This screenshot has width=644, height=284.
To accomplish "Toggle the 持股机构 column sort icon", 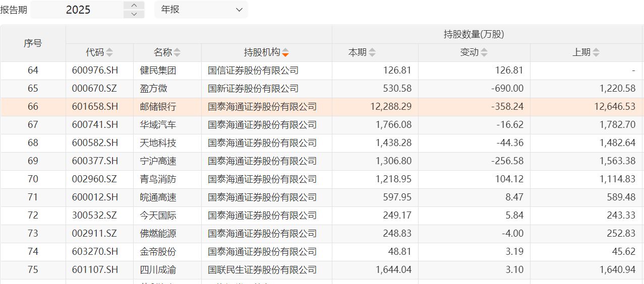I will (285, 52).
